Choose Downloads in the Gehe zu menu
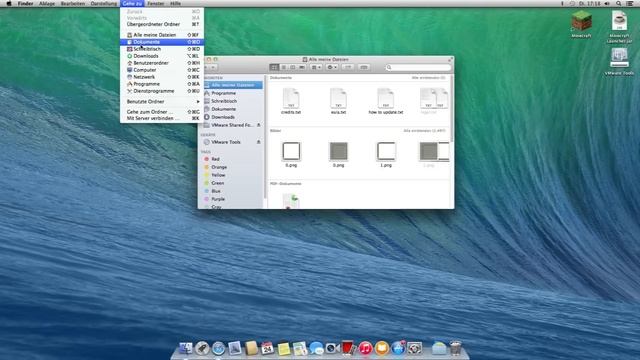 click(x=162, y=56)
